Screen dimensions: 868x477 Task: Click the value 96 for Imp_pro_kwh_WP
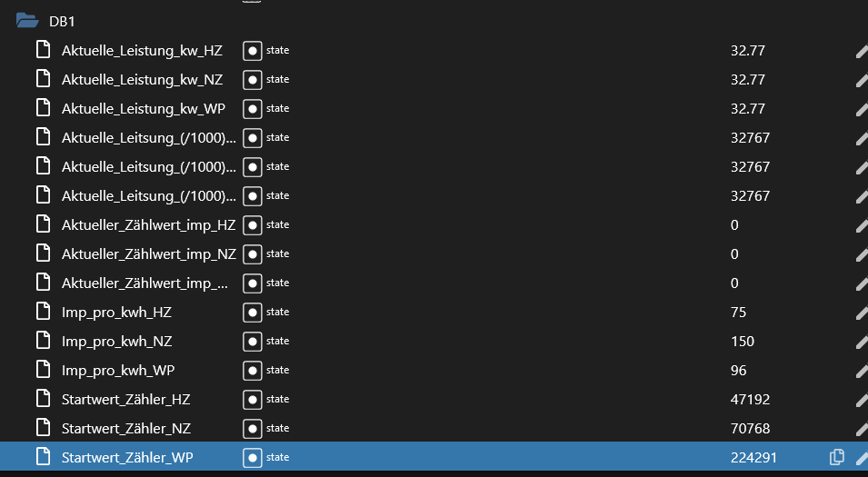tap(738, 370)
